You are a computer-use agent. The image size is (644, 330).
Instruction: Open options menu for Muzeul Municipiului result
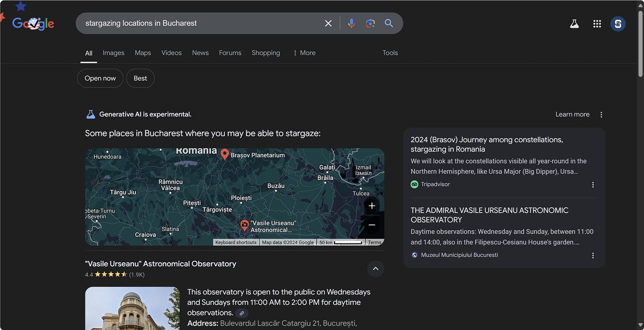coord(593,256)
